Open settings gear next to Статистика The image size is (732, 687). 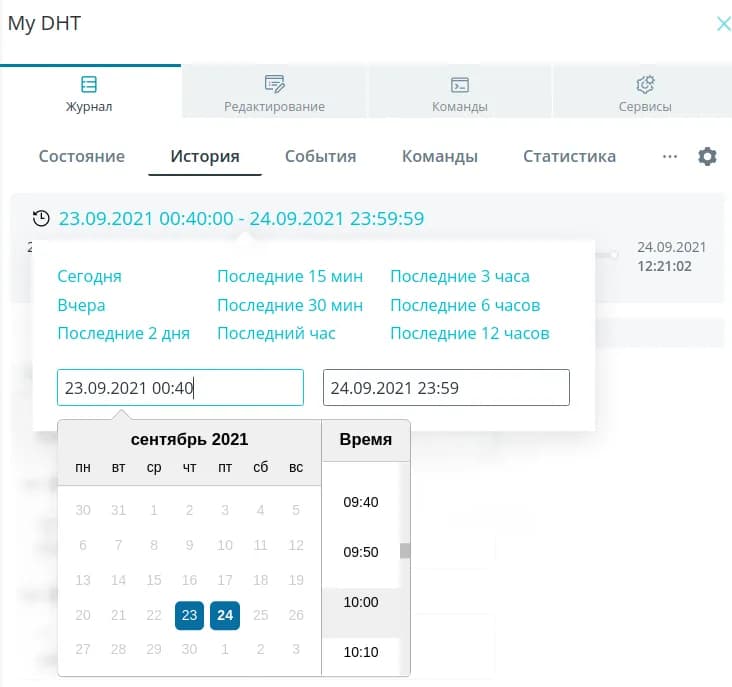tap(707, 157)
